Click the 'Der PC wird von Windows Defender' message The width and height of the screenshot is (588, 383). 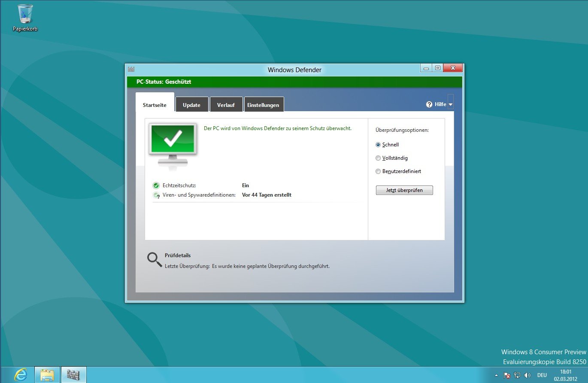pyautogui.click(x=278, y=128)
